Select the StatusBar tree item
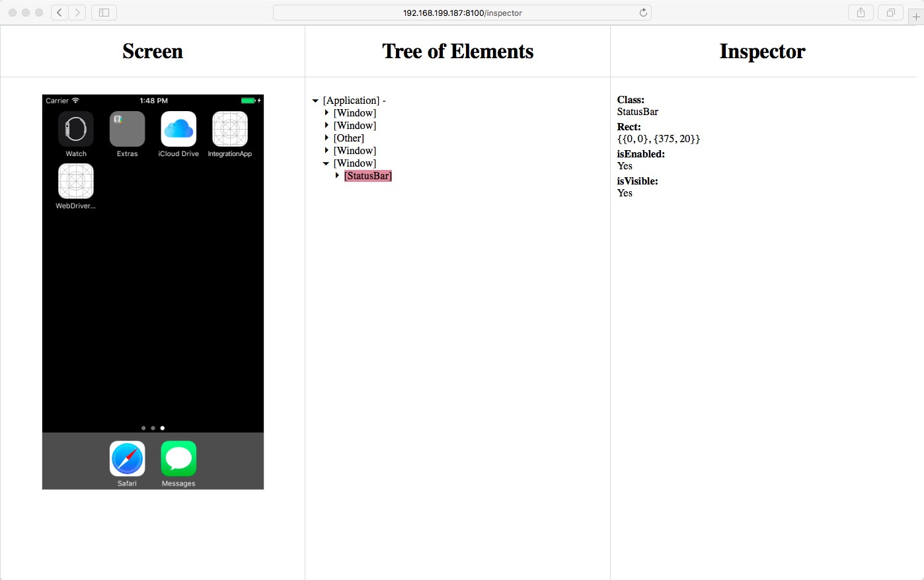The height and width of the screenshot is (580, 924). 368,176
